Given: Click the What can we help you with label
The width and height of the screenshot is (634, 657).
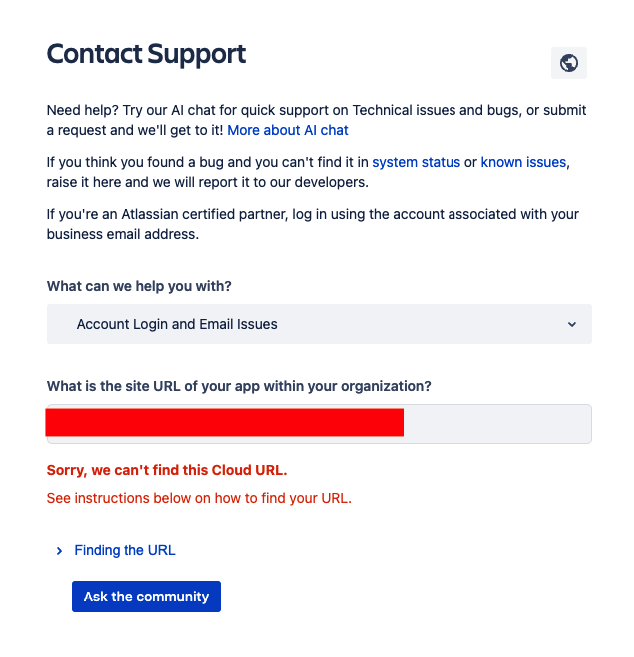Looking at the screenshot, I should [x=139, y=286].
